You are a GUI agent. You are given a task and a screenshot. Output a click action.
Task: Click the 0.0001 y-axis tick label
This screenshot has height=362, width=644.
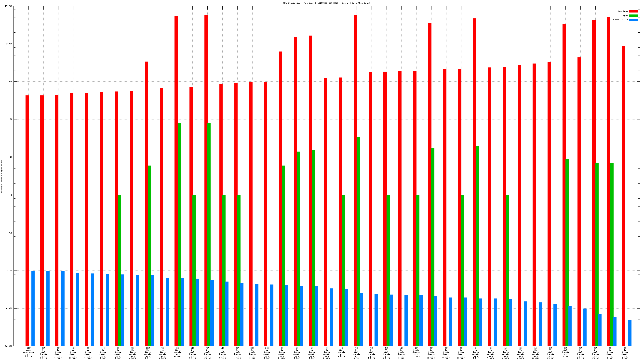(9, 346)
